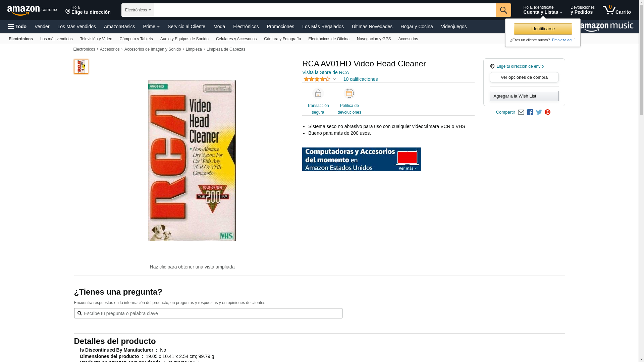Screen dimensions: 644x362
Task: Open the Prime menu in navigation
Action: pos(151,26)
